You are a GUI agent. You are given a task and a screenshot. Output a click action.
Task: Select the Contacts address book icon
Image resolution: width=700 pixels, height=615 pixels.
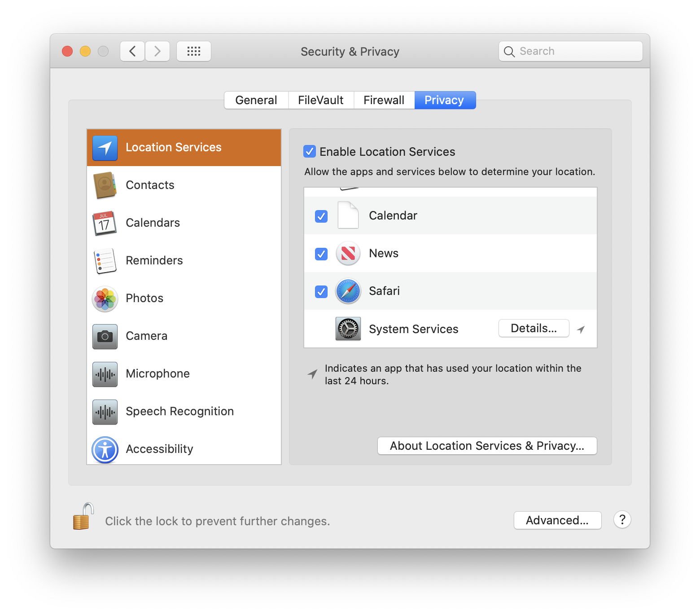click(x=105, y=185)
